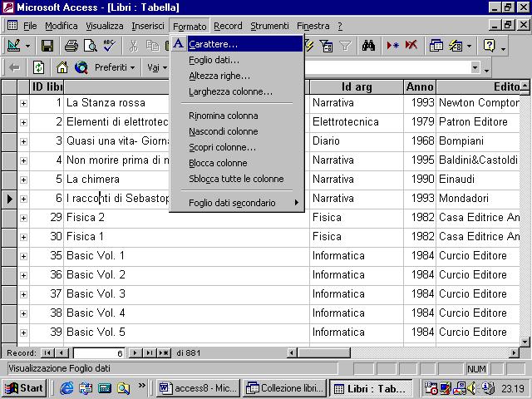532x399 pixels.
Task: Choose Blocca colonne menu entry
Action: point(236,163)
